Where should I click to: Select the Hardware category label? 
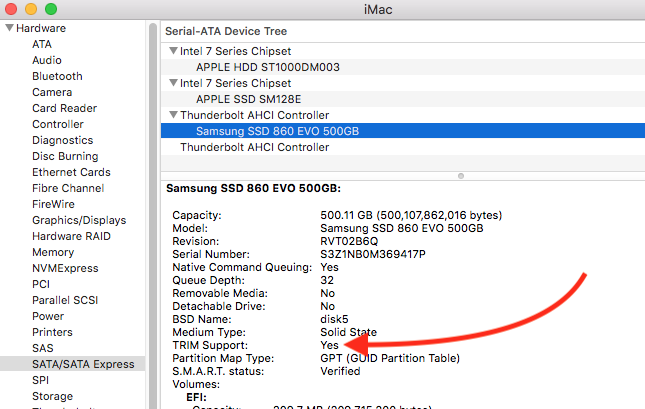tap(41, 28)
